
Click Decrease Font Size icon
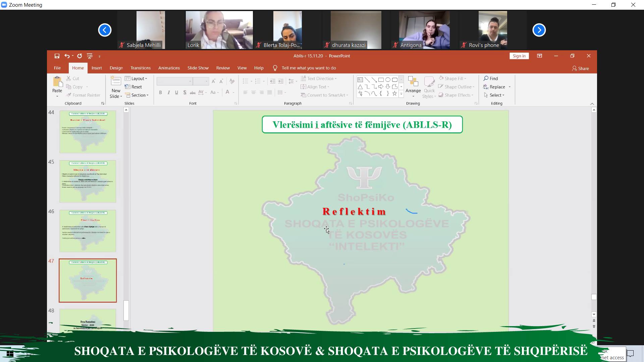pos(221,81)
